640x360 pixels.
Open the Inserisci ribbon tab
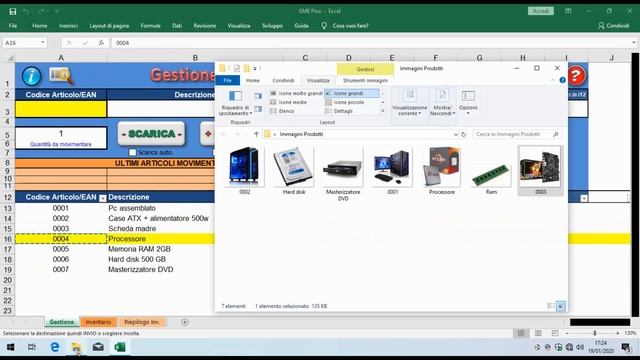pyautogui.click(x=68, y=26)
